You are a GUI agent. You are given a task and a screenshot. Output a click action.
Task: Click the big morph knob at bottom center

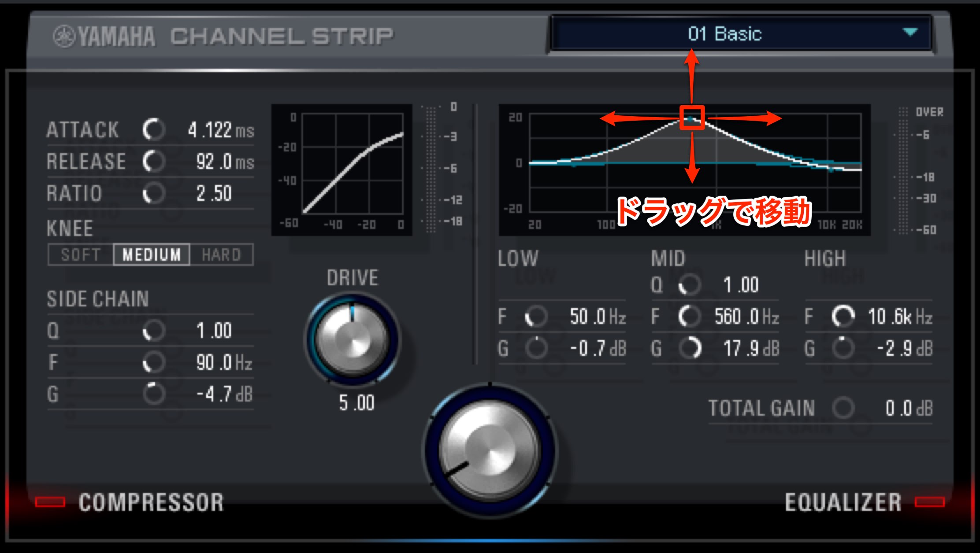coord(490,451)
